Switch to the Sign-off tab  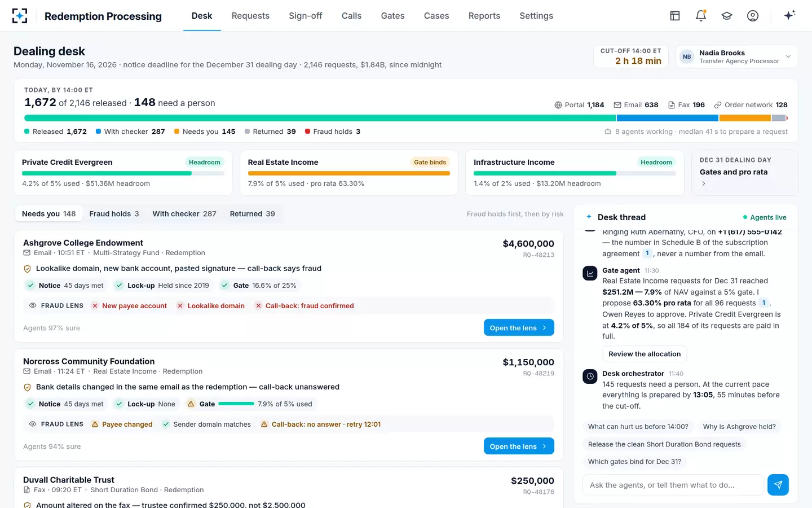306,16
